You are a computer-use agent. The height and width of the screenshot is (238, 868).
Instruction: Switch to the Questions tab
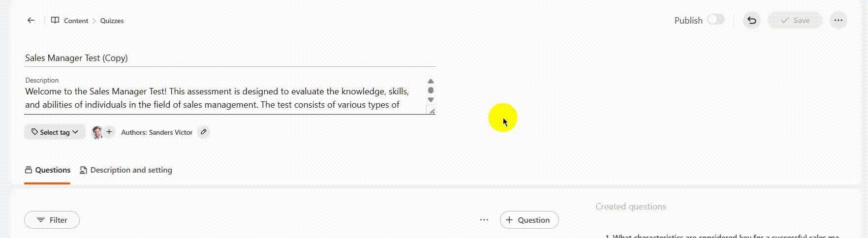pyautogui.click(x=48, y=170)
